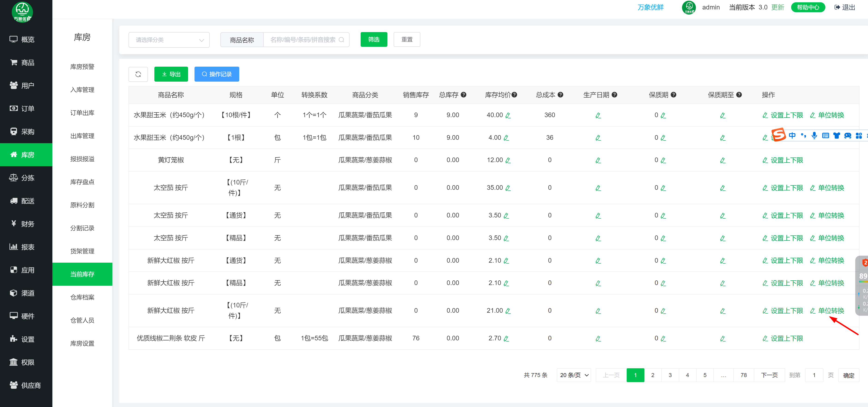Edit 保质期至 in 黄灯笼椒 row
This screenshot has width=868, height=407.
click(x=723, y=160)
